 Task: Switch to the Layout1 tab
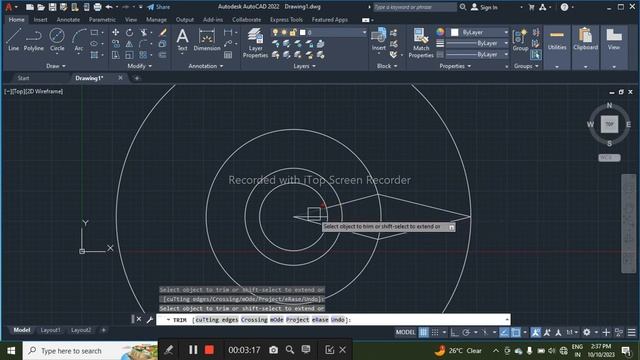pyautogui.click(x=50, y=330)
